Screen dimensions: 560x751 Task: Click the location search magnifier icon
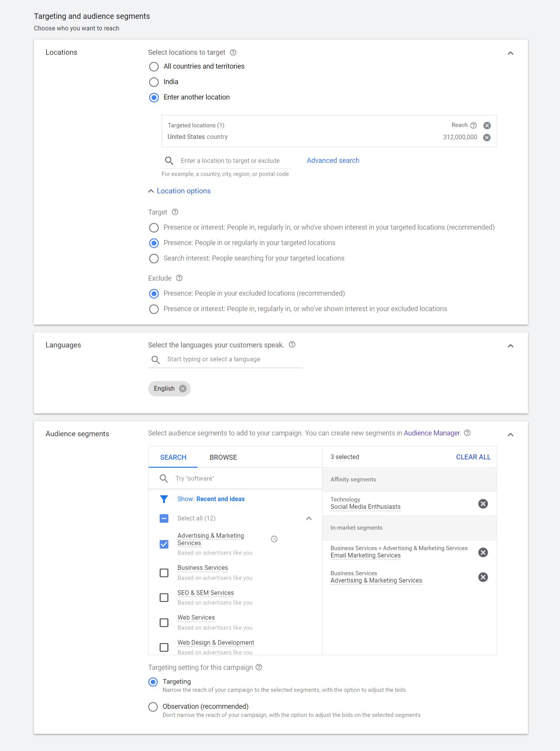169,161
